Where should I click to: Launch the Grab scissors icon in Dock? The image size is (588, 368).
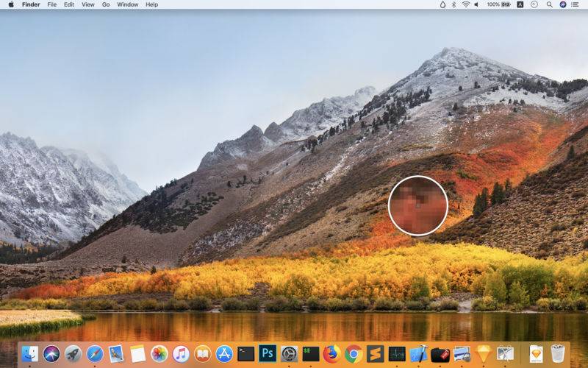505,354
